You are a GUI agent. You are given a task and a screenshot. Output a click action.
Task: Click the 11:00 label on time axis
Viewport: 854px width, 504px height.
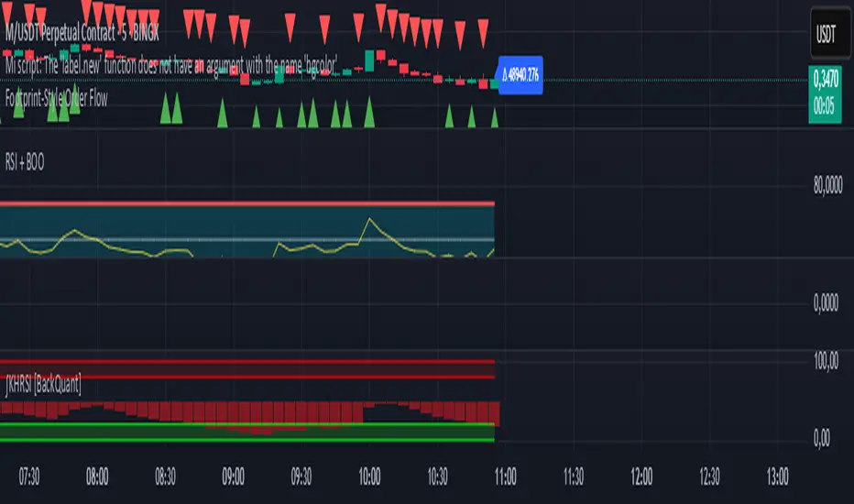point(506,477)
